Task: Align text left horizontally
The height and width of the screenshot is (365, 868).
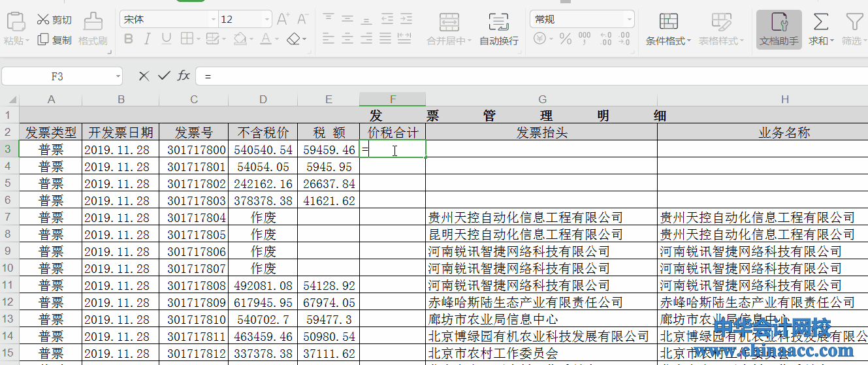Action: click(328, 39)
